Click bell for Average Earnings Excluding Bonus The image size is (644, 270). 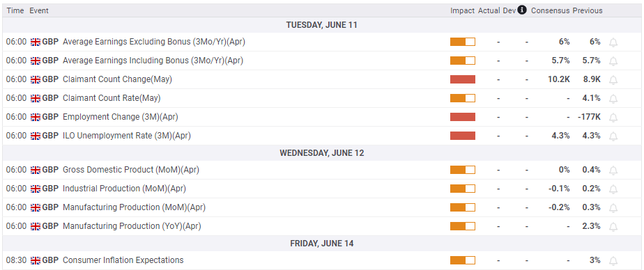click(613, 42)
